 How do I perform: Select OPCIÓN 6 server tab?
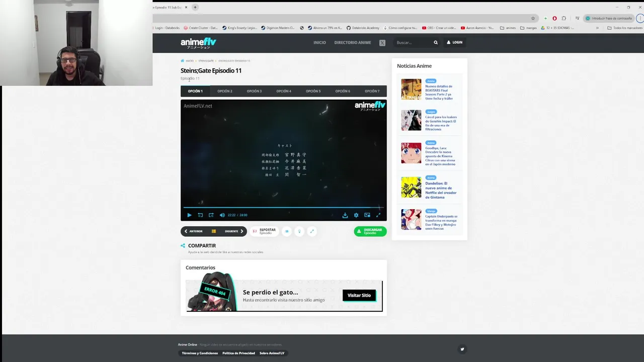click(x=343, y=91)
